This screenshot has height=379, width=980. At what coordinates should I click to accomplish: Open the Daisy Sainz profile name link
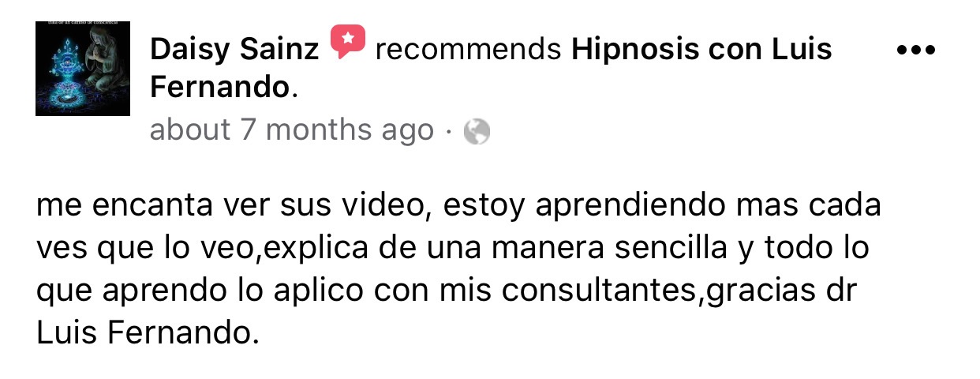(234, 50)
